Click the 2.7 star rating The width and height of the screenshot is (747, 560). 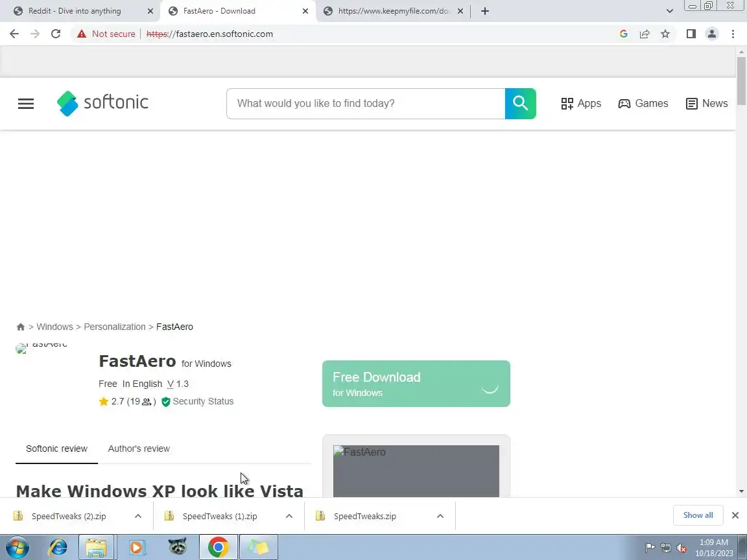127,401
